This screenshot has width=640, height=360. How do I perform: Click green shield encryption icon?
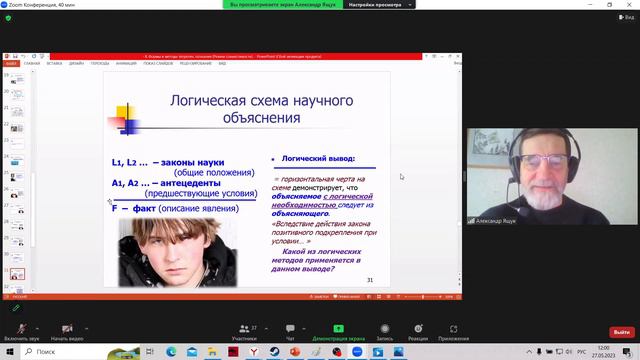tap(9, 18)
